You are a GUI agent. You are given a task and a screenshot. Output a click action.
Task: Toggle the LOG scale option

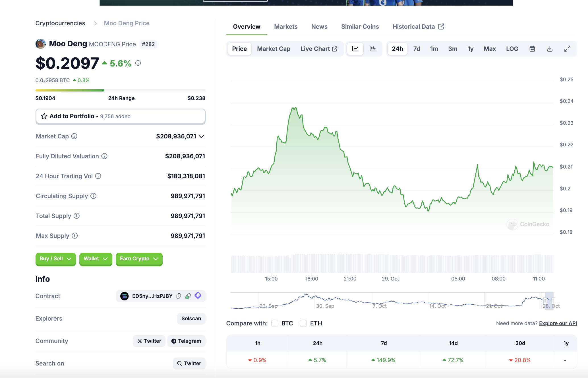(512, 49)
